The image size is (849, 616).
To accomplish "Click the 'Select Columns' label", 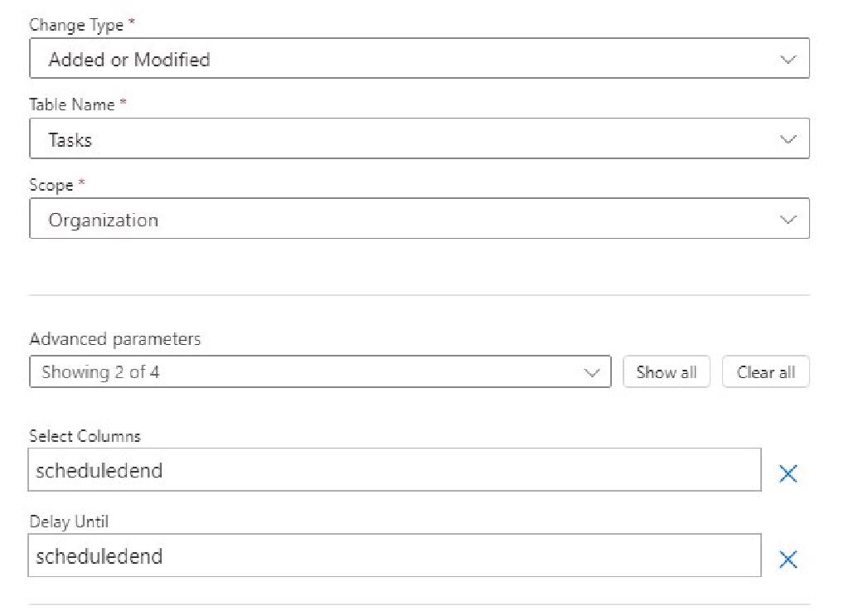I will click(85, 436).
